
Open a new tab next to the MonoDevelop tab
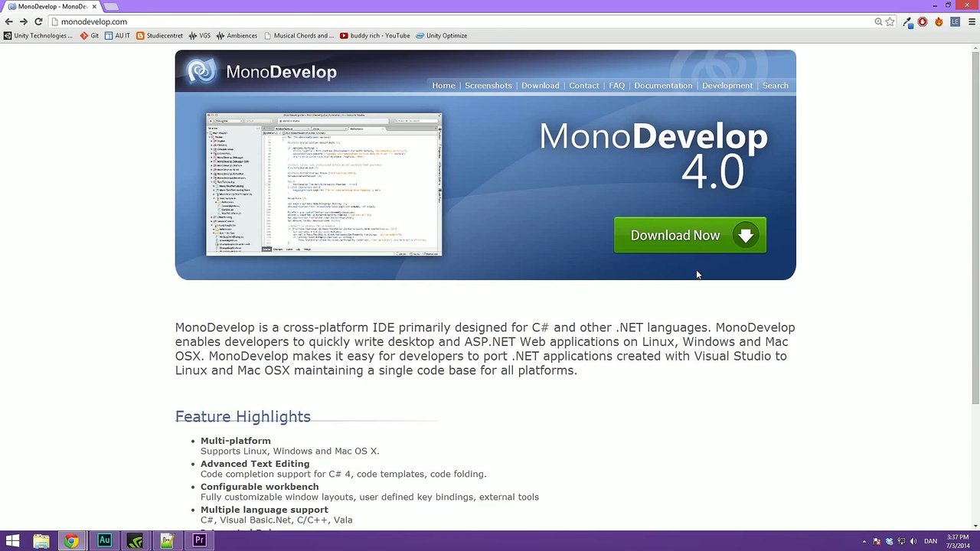click(111, 7)
